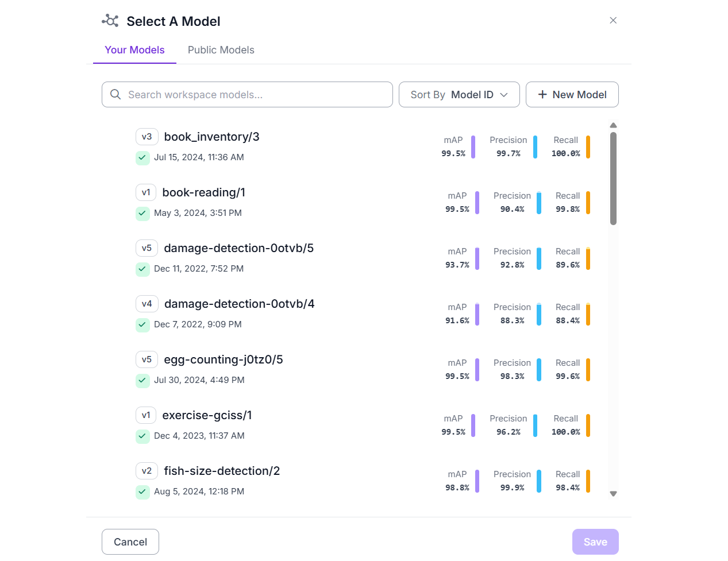The width and height of the screenshot is (728, 561).
Task: Click the green check for book-reading/1
Action: 142,213
